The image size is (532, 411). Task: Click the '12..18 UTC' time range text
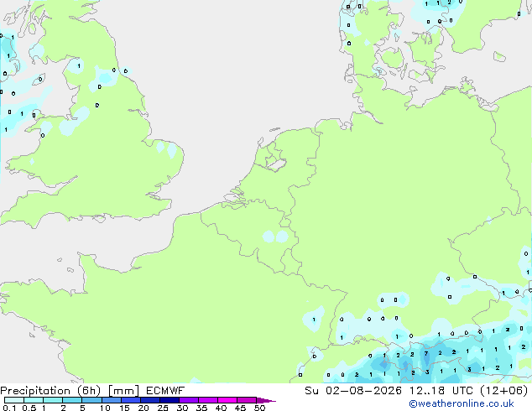(x=441, y=391)
